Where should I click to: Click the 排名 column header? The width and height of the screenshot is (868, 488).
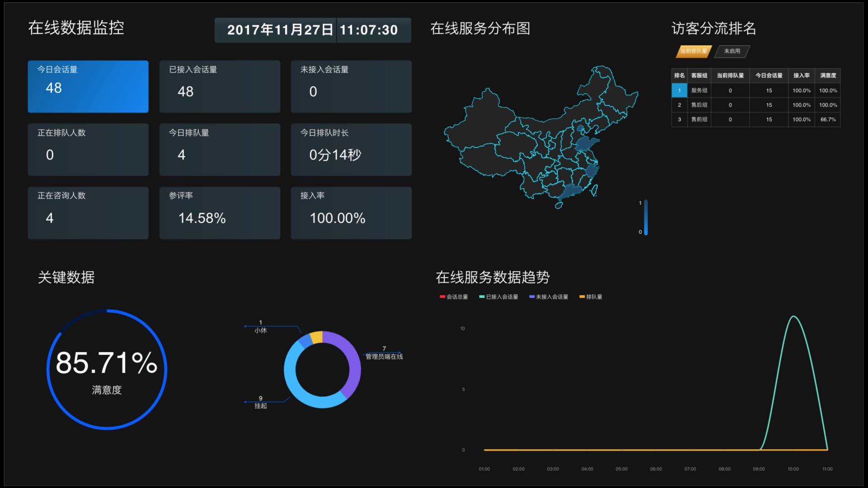(x=679, y=75)
